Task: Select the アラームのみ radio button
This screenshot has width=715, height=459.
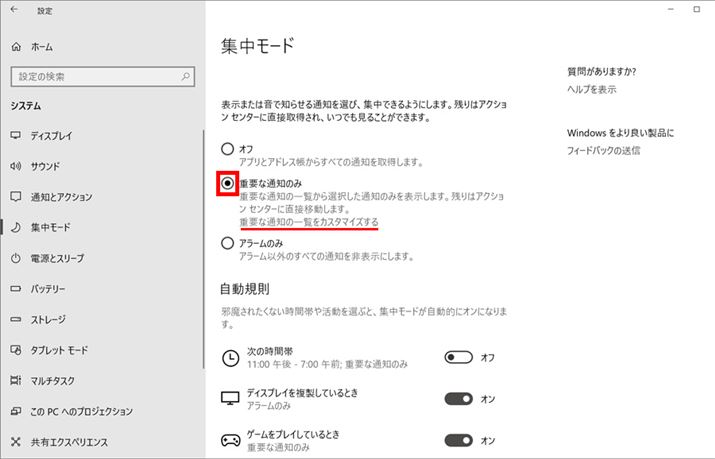Action: pos(227,243)
